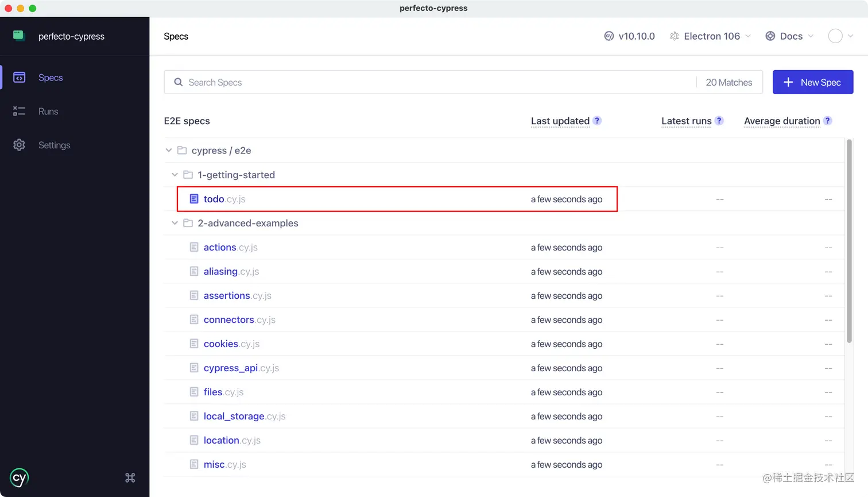Open the cookies.cy.js spec
The height and width of the screenshot is (497, 868).
[231, 344]
